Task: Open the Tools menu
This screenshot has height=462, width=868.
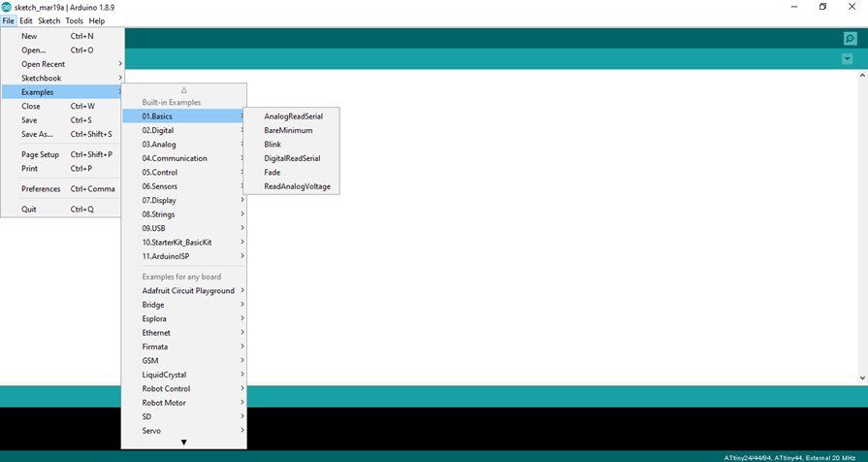Action: point(74,20)
